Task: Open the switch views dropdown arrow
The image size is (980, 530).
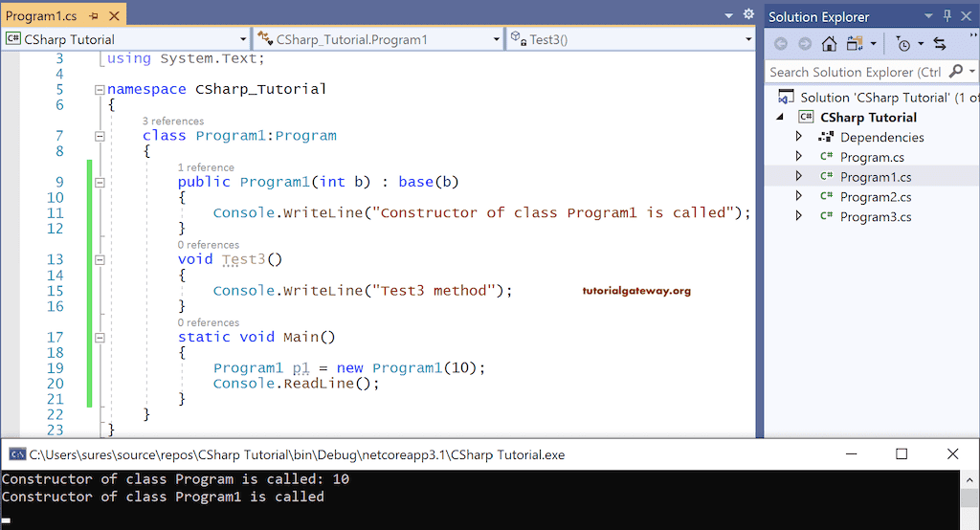Action: pyautogui.click(x=873, y=43)
